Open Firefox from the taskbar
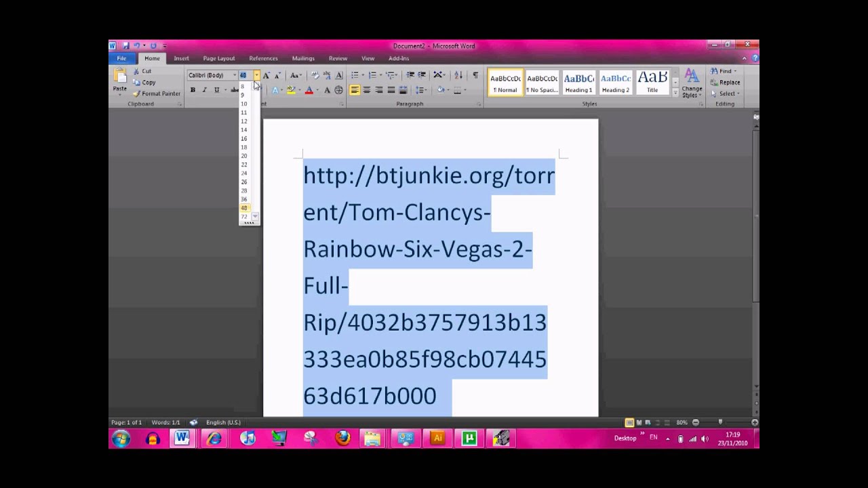The width and height of the screenshot is (868, 488). (342, 439)
